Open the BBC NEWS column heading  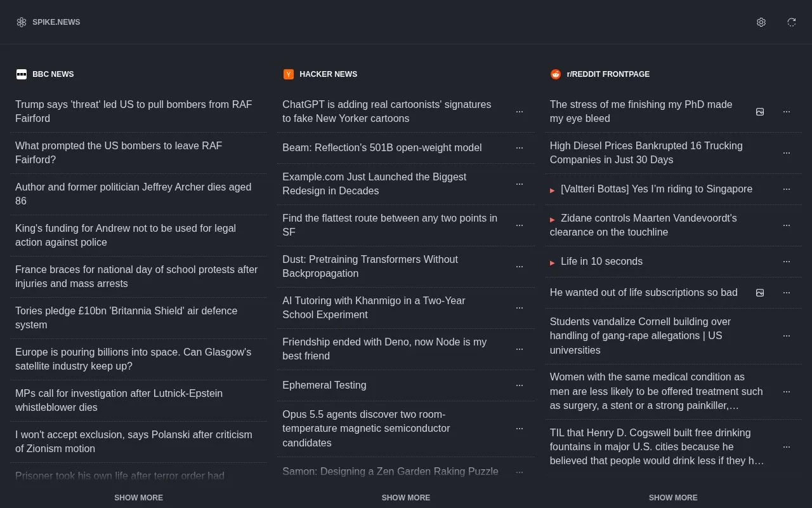tap(53, 74)
